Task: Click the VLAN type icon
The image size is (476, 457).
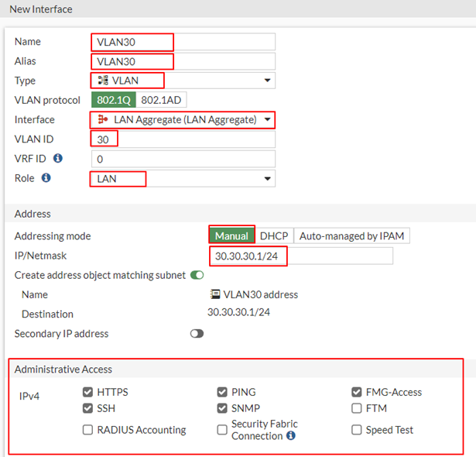Action: coord(103,81)
